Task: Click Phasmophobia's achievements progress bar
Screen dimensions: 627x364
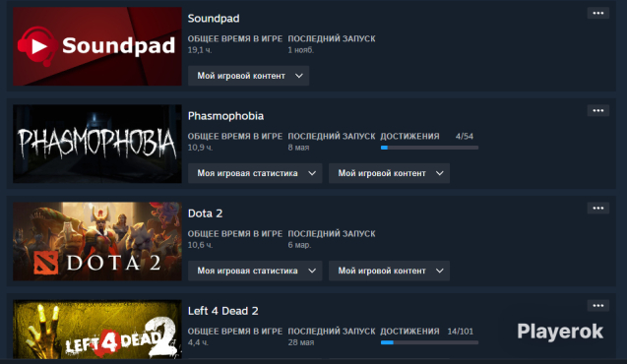Action: click(x=429, y=148)
